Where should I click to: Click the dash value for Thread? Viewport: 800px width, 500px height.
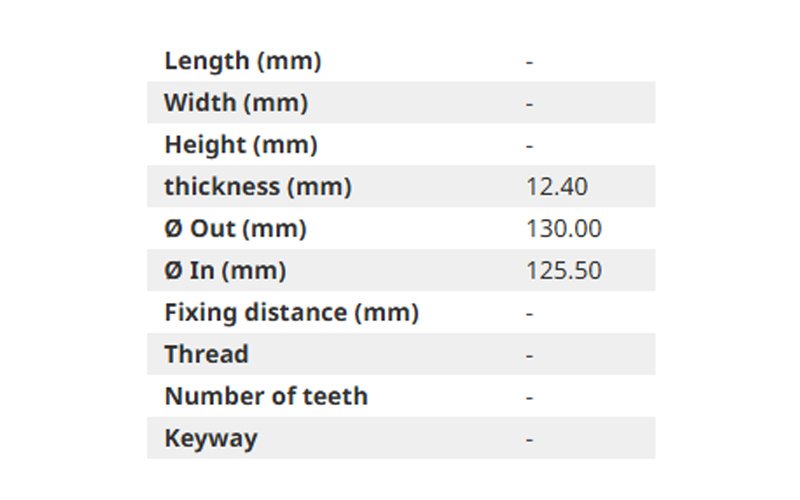coord(530,355)
